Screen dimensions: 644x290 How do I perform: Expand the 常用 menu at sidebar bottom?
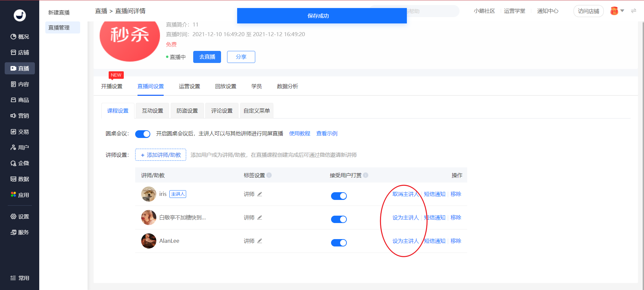[x=20, y=278]
